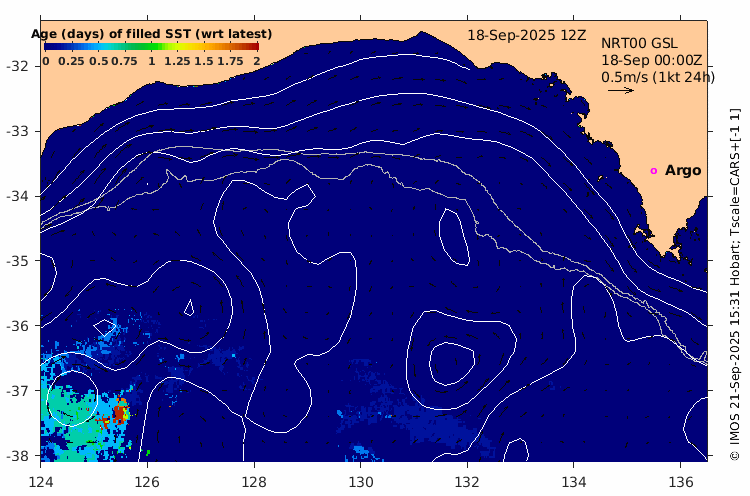
Task: Click the y-axis tick label -34
Action: pos(17,196)
